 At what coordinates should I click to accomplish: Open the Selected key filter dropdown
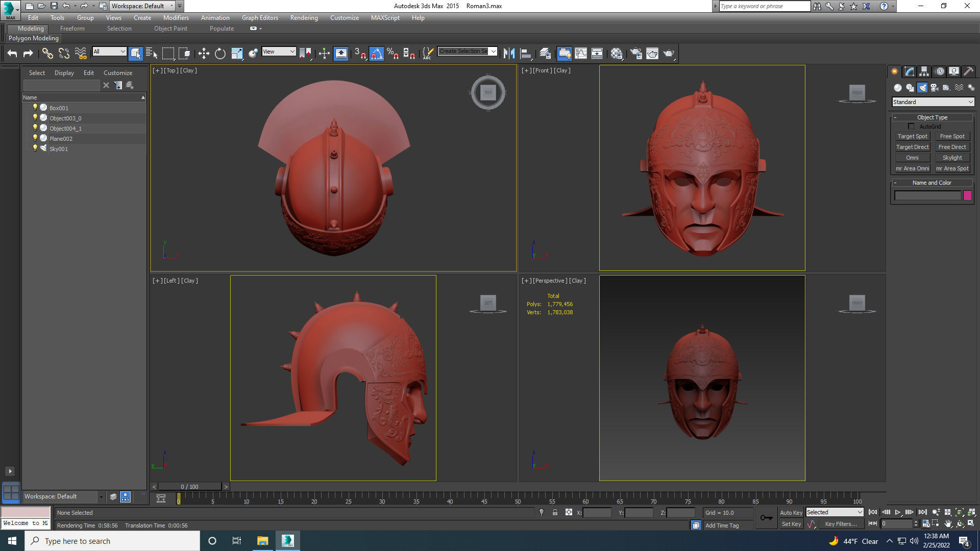(835, 512)
